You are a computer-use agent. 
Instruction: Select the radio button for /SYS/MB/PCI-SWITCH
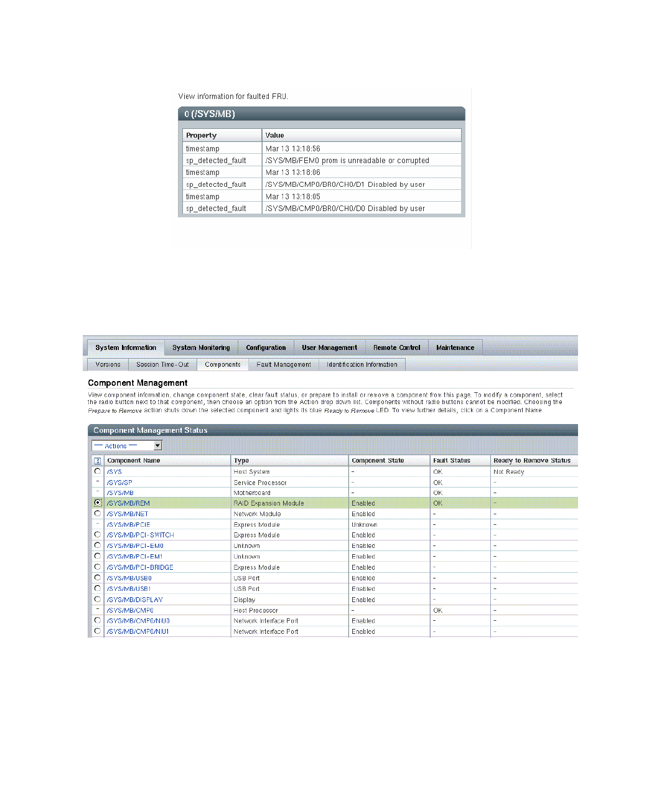97,535
